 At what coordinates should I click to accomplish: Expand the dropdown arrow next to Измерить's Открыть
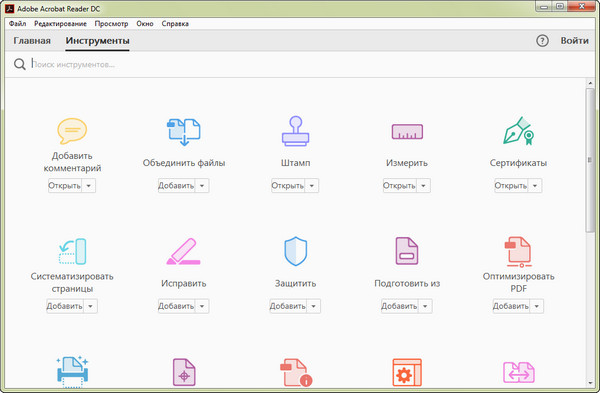[423, 186]
